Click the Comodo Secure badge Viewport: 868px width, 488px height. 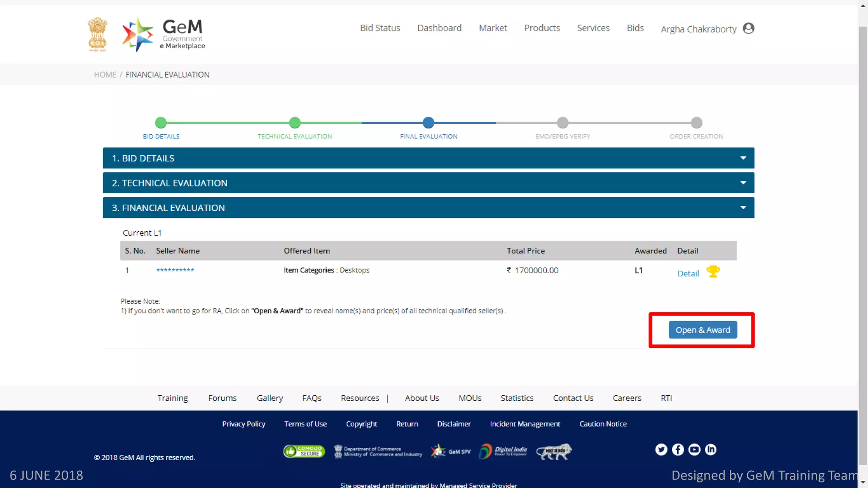coord(304,451)
